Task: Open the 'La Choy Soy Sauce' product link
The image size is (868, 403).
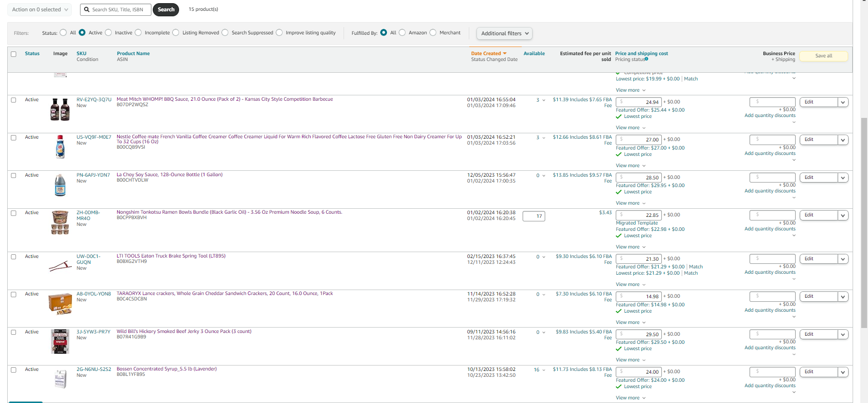Action: 170,175
